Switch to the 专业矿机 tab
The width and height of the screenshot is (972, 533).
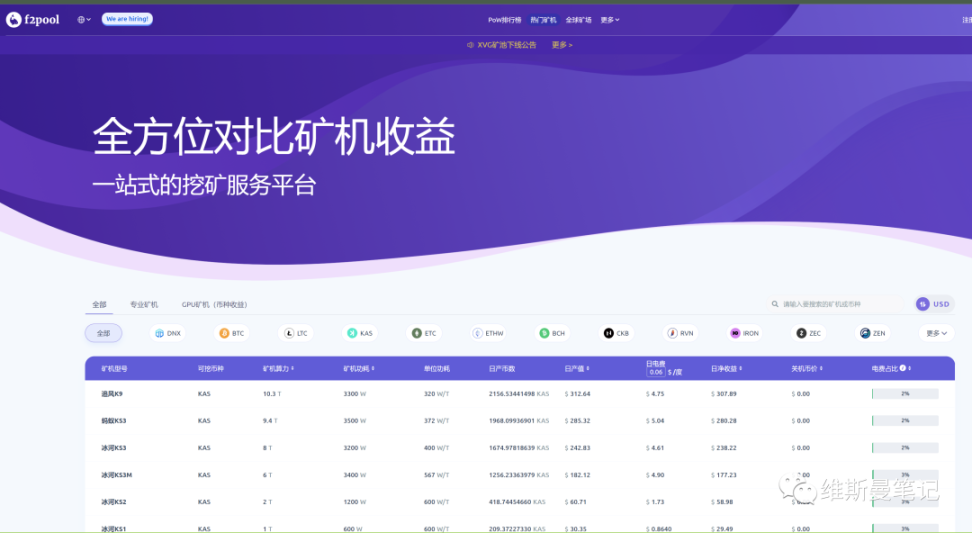144,305
